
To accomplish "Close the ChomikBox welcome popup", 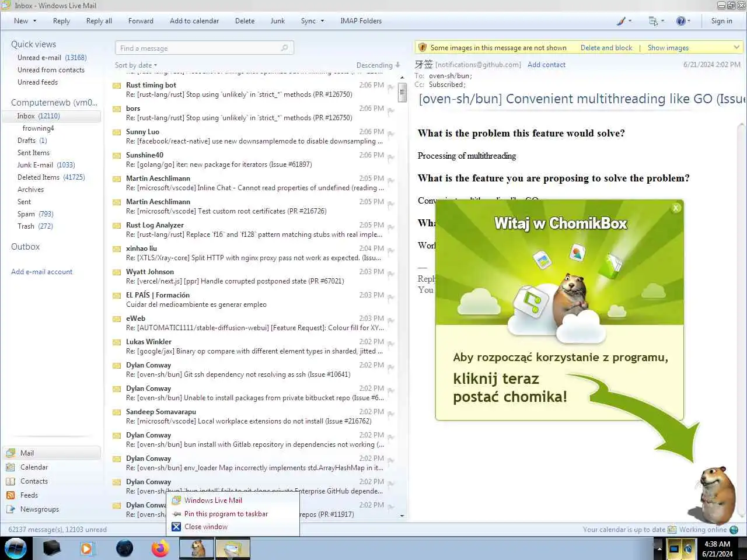I will [x=676, y=208].
